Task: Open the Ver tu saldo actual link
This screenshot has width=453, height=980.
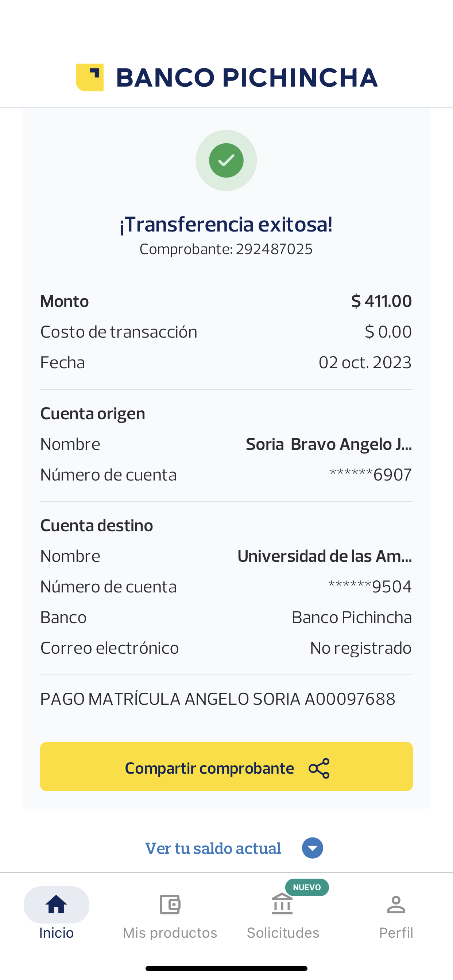Action: pos(213,848)
